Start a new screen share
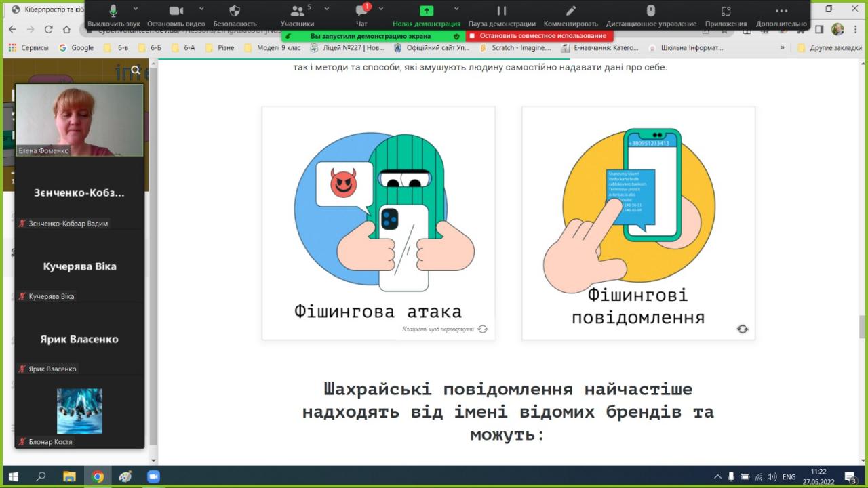 [x=427, y=12]
